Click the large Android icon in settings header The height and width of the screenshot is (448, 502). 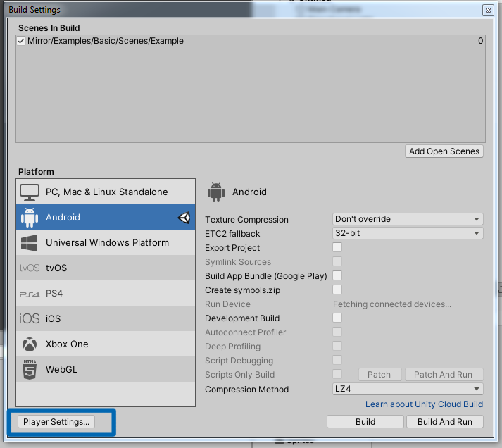216,192
